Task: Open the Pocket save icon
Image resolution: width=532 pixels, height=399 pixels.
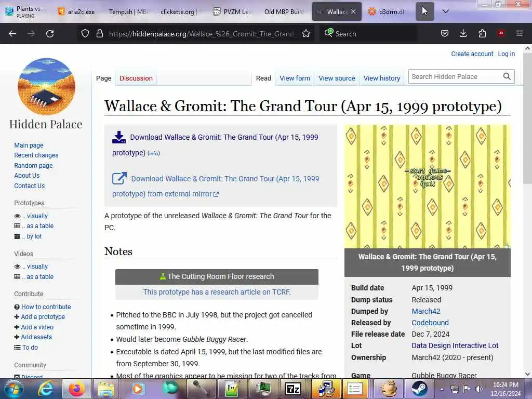Action: point(445,34)
